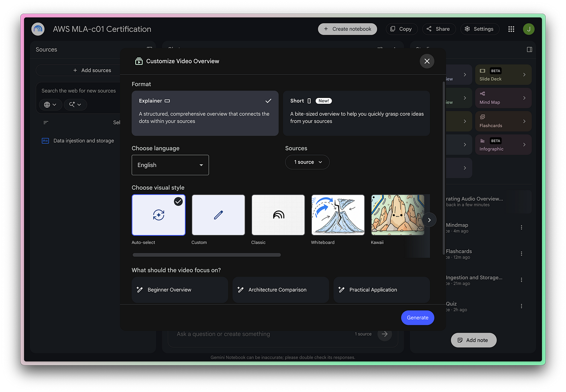Screen dimensions: 566x392
Task: Expand the Slide Deck card chevron
Action: tap(524, 75)
